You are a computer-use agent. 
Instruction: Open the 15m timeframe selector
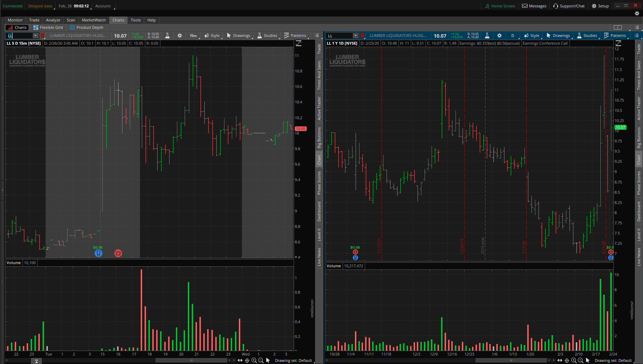(x=193, y=36)
